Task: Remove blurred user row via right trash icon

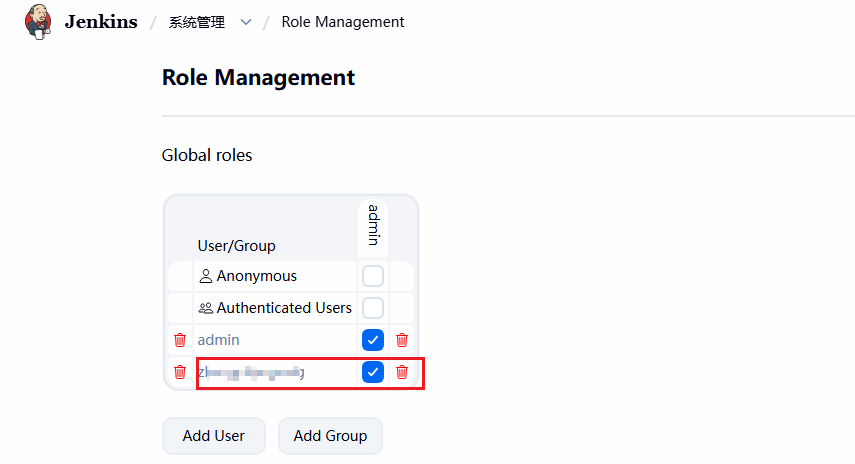Action: [402, 372]
